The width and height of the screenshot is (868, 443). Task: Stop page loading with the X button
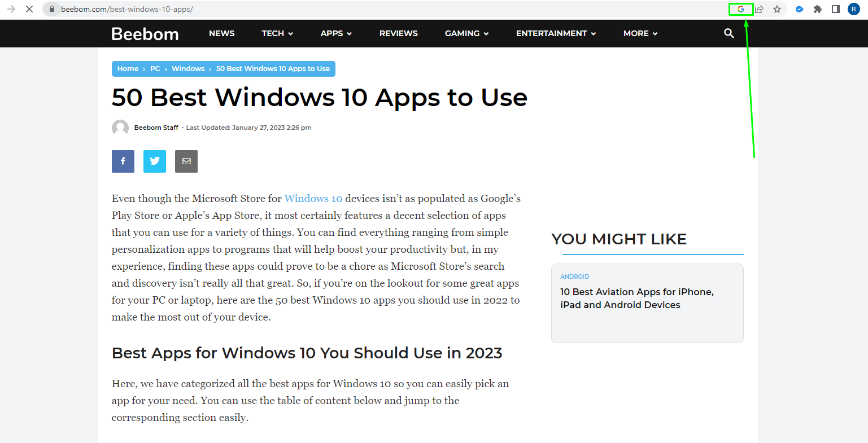[29, 9]
